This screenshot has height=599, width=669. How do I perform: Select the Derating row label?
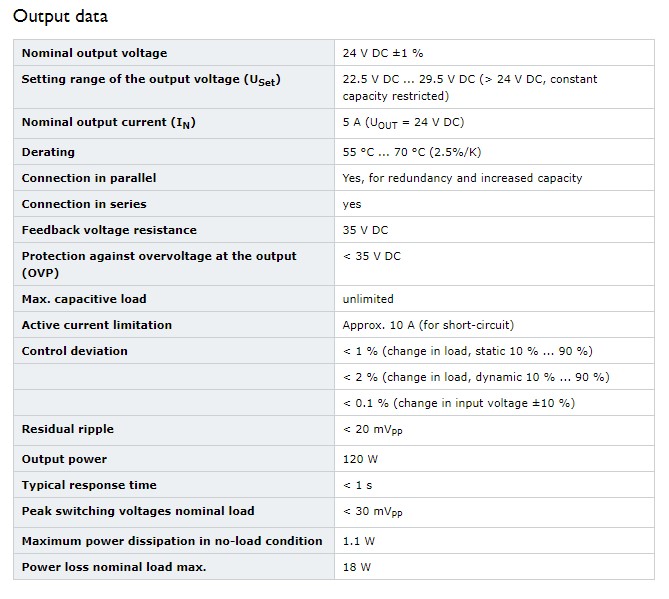pos(48,152)
